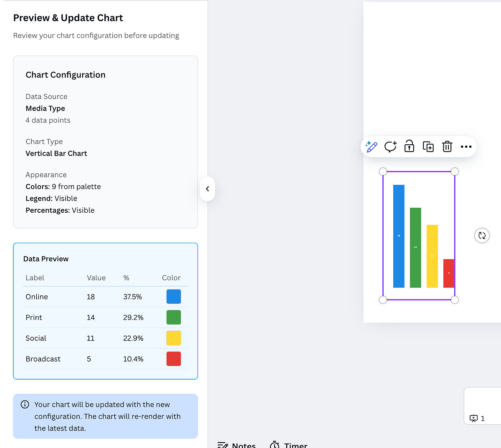Open more options ellipsis menu
The height and width of the screenshot is (448, 501).
tap(466, 146)
